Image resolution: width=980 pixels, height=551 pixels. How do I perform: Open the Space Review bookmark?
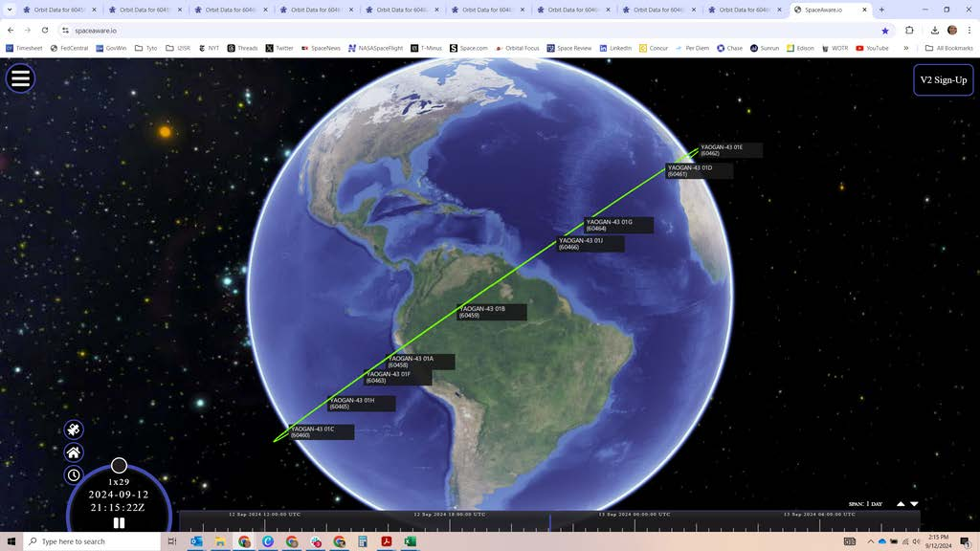[569, 48]
